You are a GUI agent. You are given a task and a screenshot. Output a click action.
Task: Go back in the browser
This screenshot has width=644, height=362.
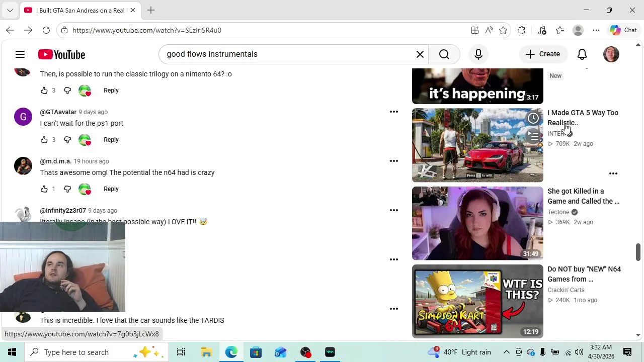click(10, 30)
